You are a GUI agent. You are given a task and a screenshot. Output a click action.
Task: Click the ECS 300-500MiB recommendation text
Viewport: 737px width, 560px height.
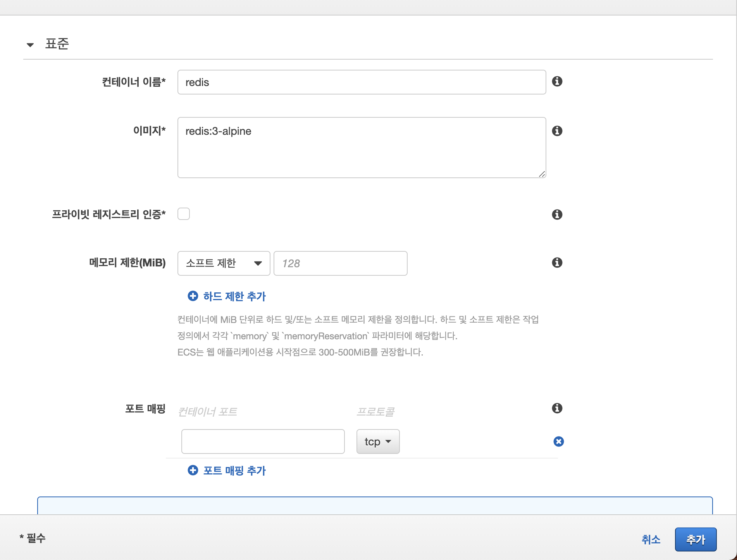point(300,352)
